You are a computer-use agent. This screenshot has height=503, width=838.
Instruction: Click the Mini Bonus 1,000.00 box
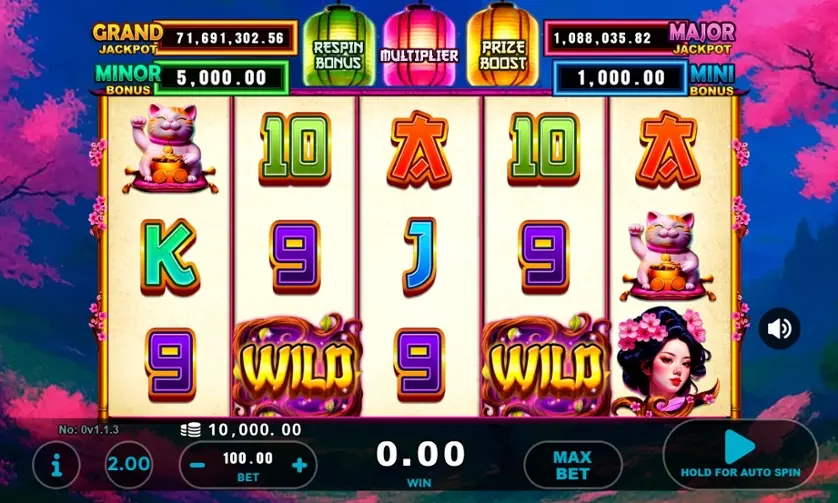tap(620, 78)
